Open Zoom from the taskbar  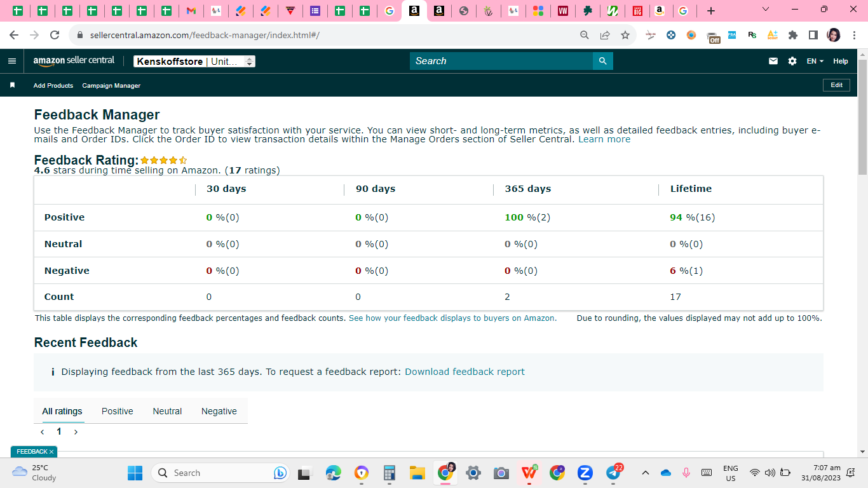coord(585,473)
